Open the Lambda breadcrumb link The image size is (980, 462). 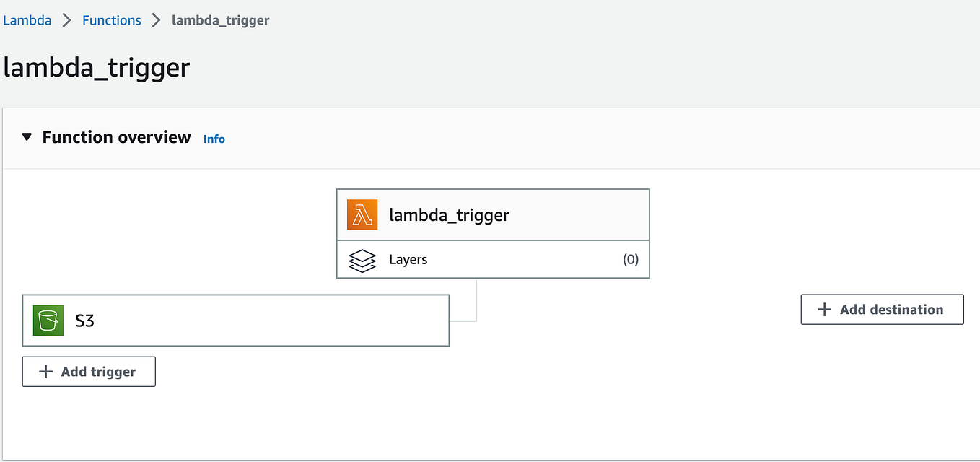pyautogui.click(x=27, y=20)
